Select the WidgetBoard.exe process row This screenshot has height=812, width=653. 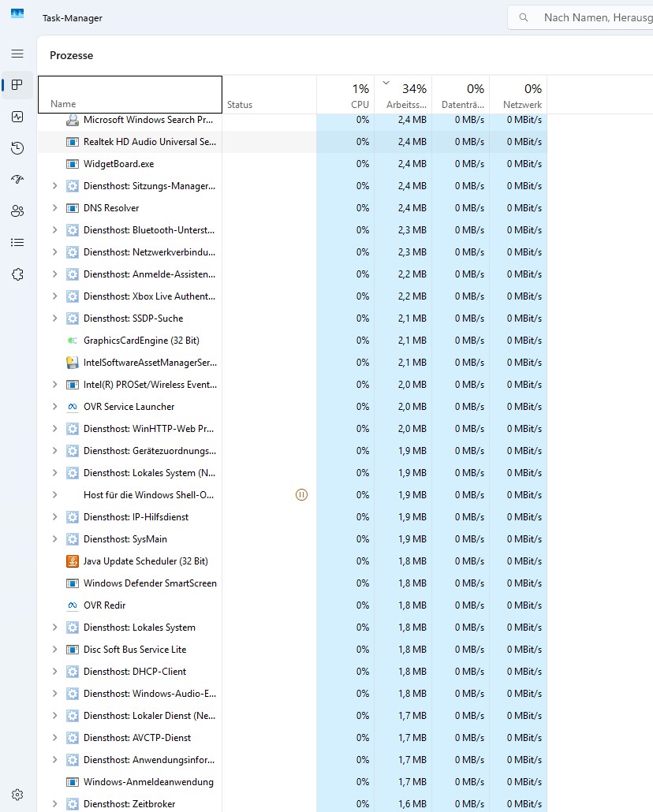(x=118, y=164)
